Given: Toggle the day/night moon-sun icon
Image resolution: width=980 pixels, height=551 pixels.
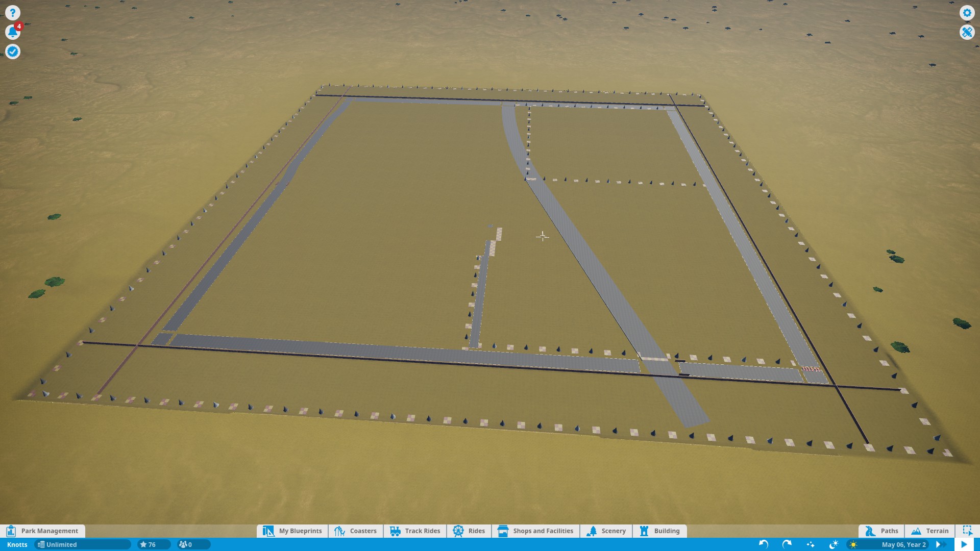Looking at the screenshot, I should [x=834, y=544].
